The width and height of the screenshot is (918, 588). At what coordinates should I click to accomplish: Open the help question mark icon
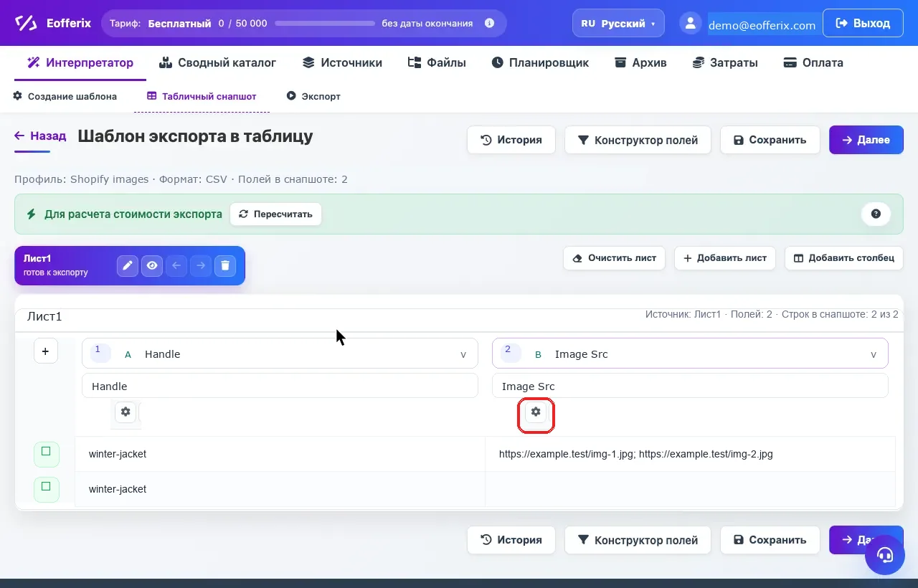[x=876, y=214]
